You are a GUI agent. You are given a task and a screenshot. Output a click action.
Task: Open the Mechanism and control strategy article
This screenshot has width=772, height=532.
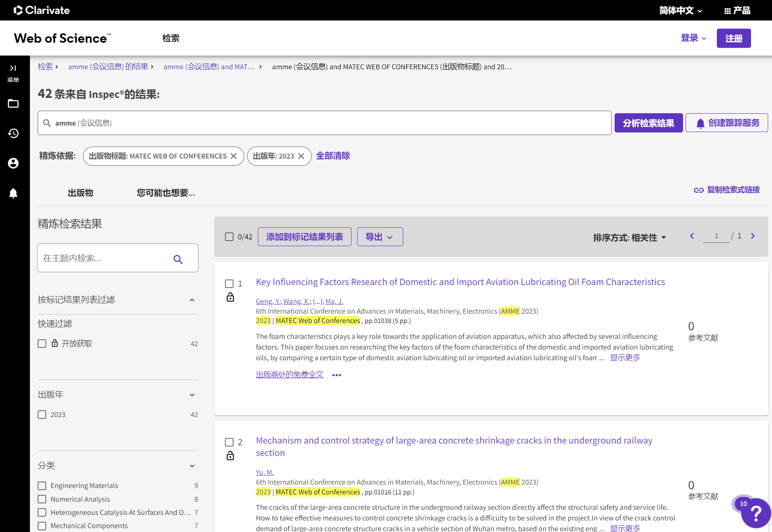click(x=454, y=447)
